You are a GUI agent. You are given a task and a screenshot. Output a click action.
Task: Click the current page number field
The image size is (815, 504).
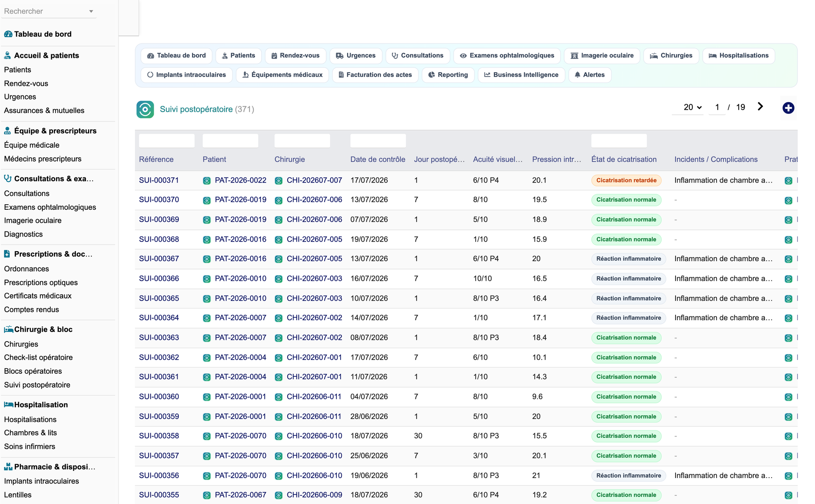(x=717, y=107)
